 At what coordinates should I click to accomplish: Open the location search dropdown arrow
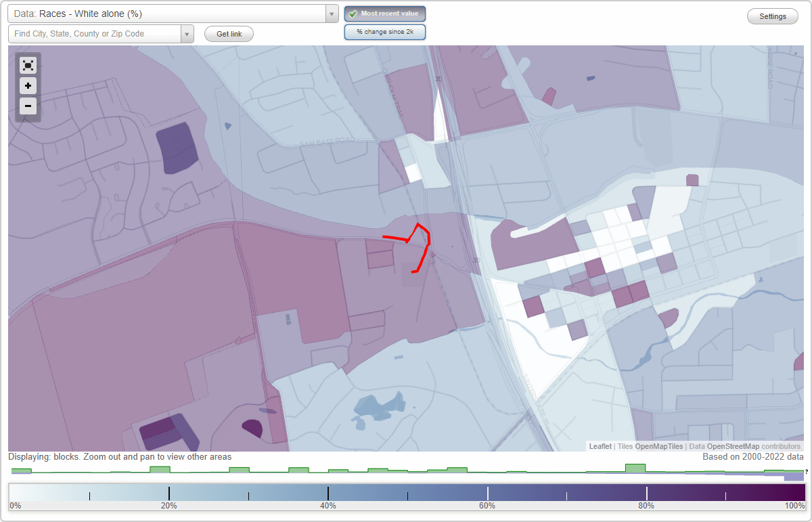click(x=187, y=34)
